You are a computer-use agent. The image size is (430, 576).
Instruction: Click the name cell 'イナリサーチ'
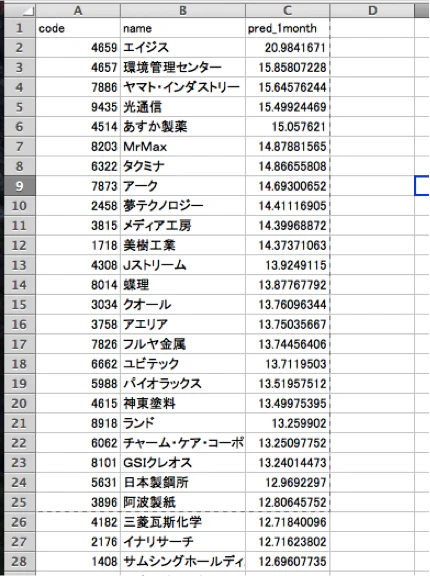point(183,541)
